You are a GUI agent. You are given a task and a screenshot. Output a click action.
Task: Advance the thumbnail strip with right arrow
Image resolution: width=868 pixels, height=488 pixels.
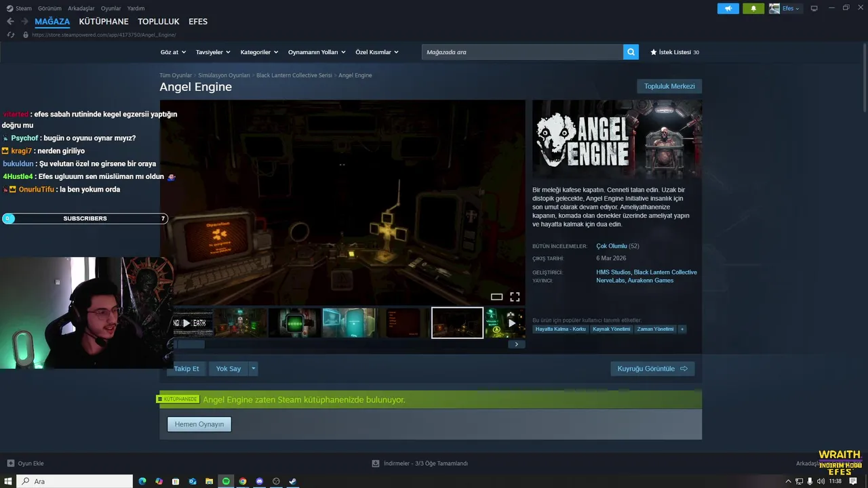click(516, 344)
